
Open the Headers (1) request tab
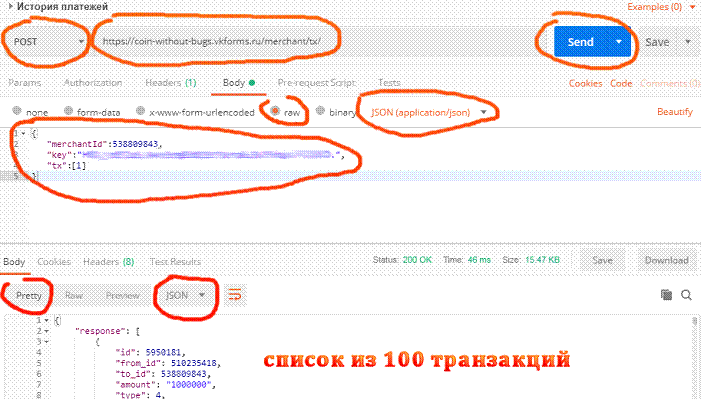point(171,83)
